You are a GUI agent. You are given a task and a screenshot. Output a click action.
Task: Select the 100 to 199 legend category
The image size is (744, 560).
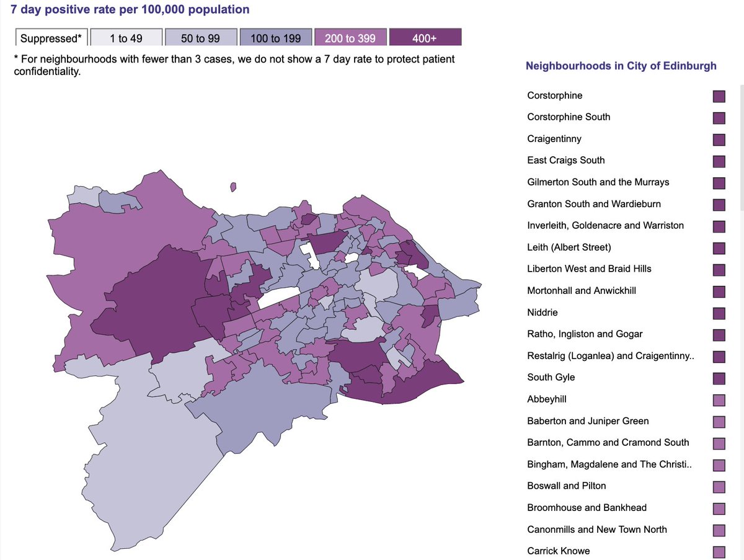click(x=275, y=37)
